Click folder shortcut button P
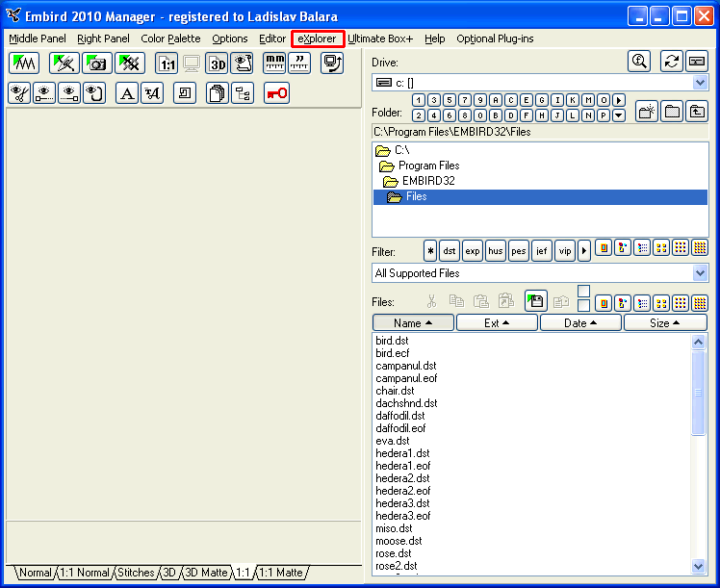The width and height of the screenshot is (720, 588). coord(604,115)
